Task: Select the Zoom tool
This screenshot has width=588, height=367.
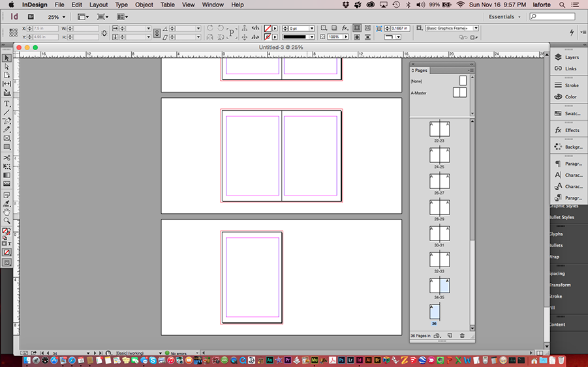Action: pyautogui.click(x=7, y=221)
